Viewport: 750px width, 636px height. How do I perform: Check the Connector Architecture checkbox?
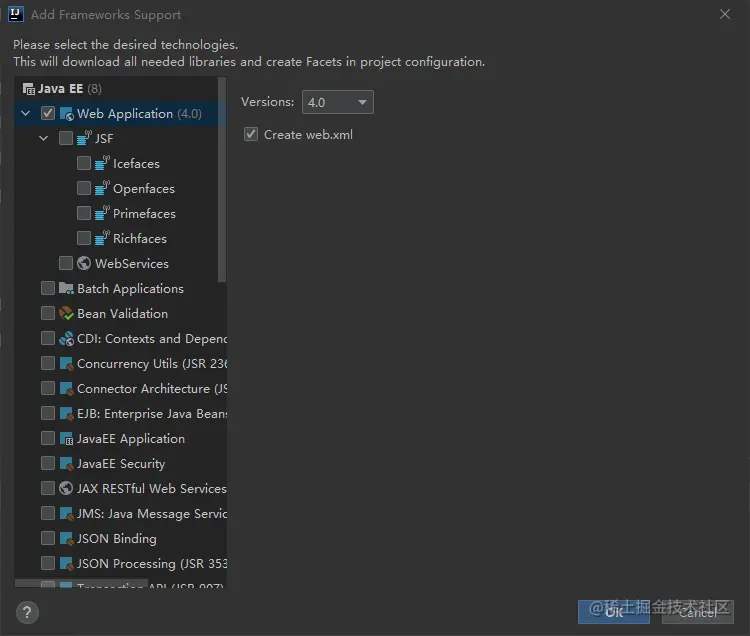tap(48, 388)
